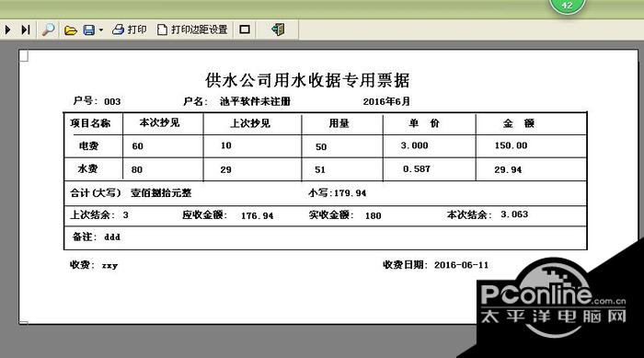
Task: Click the account name 池平软件未注册
Action: 255,101
